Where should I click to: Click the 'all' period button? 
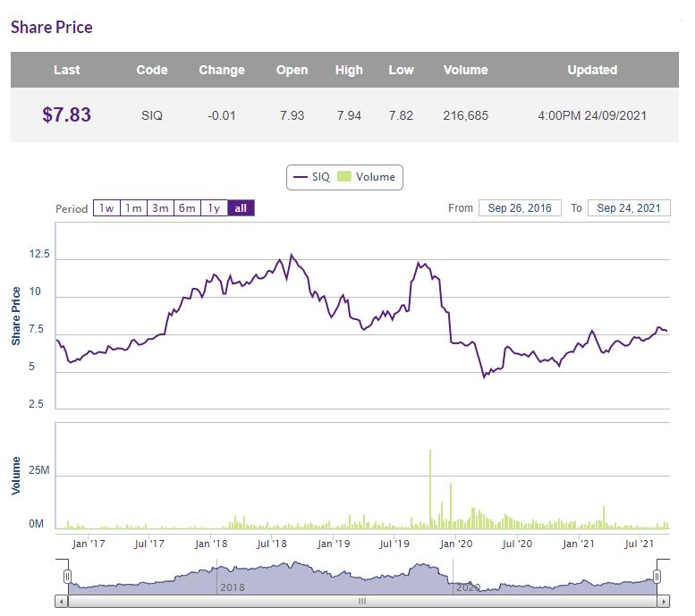pos(241,208)
